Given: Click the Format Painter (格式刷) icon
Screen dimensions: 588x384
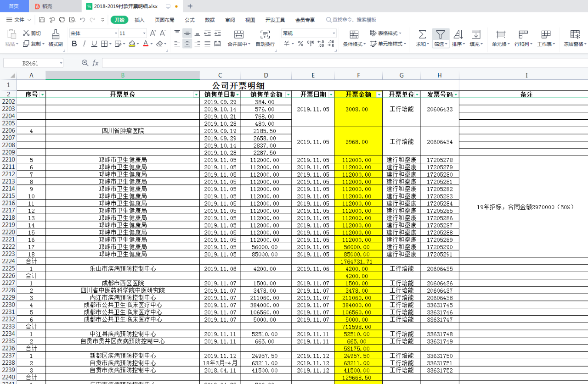Looking at the screenshot, I should pos(55,35).
